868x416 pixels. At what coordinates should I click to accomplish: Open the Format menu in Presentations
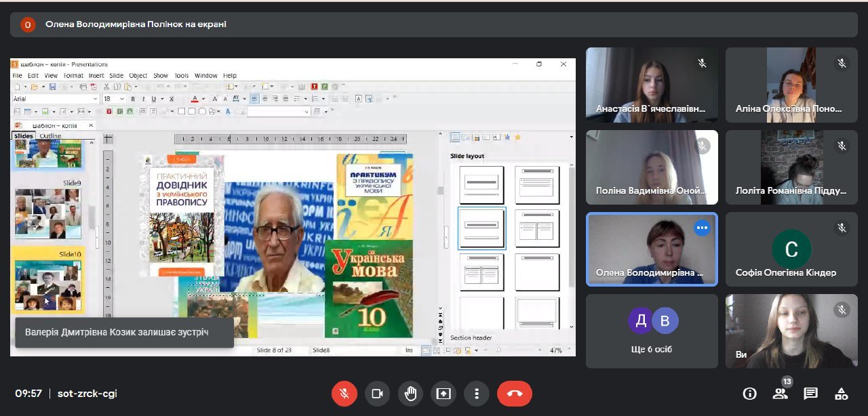pyautogui.click(x=73, y=75)
